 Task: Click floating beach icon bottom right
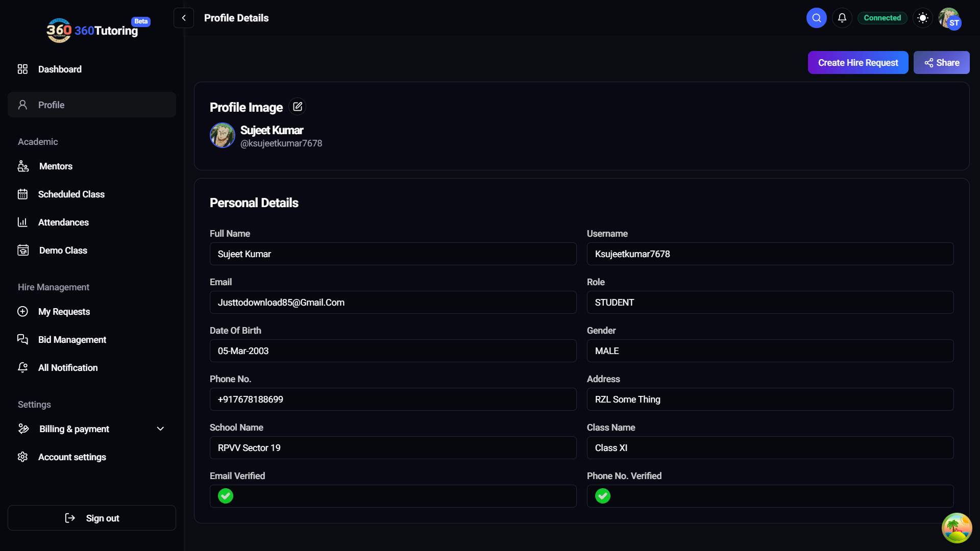point(957,528)
